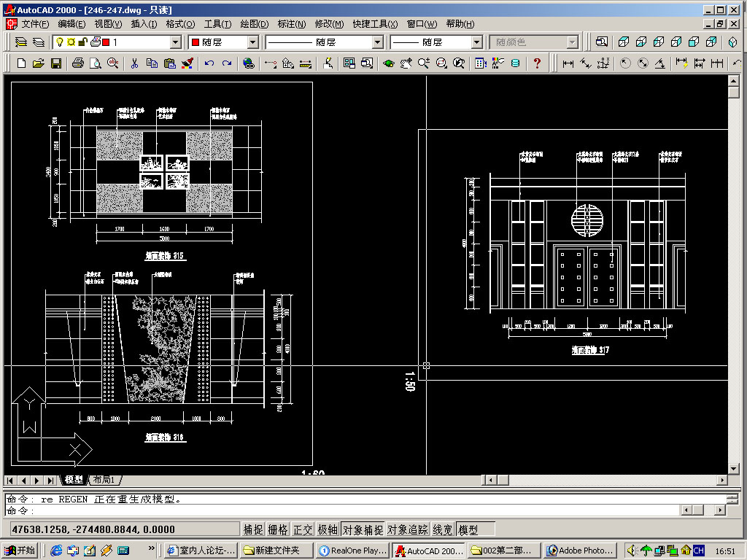The height and width of the screenshot is (560, 747).
Task: Click the Undo arrow icon
Action: pos(209,63)
